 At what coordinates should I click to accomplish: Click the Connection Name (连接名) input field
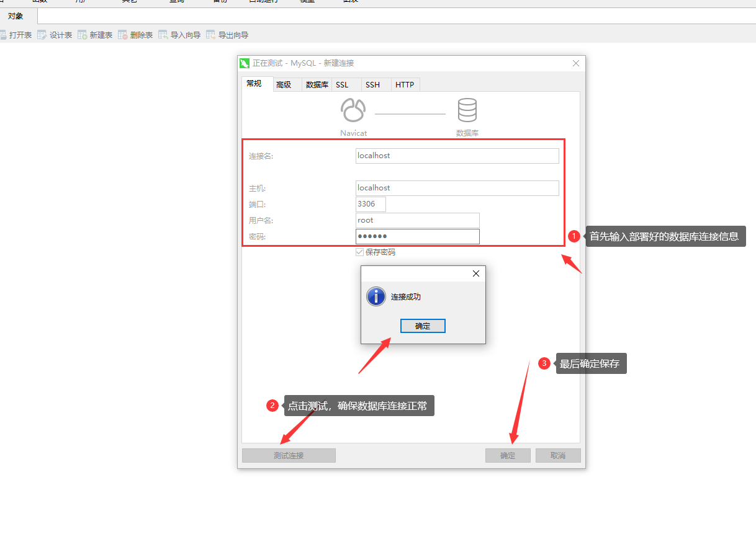[457, 156]
